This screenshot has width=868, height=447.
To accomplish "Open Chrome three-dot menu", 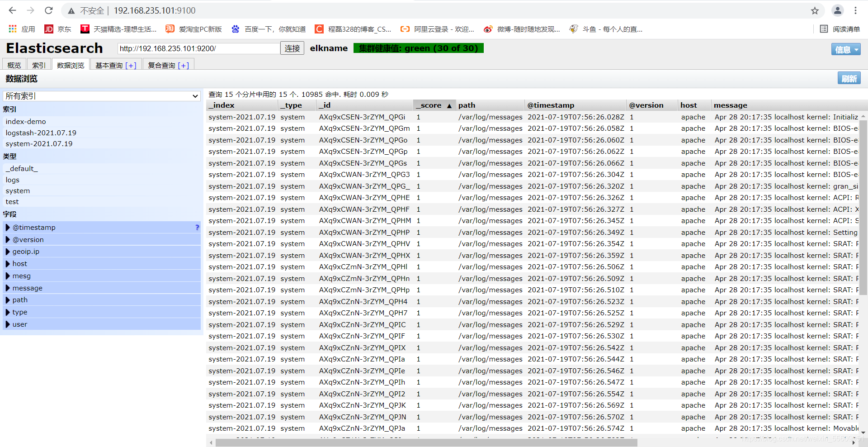I will 855,10.
